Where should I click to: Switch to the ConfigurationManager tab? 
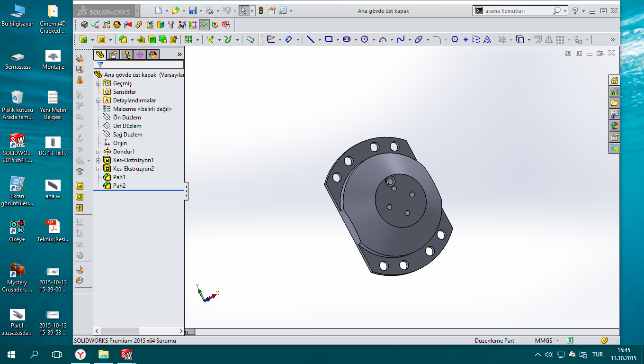point(126,55)
